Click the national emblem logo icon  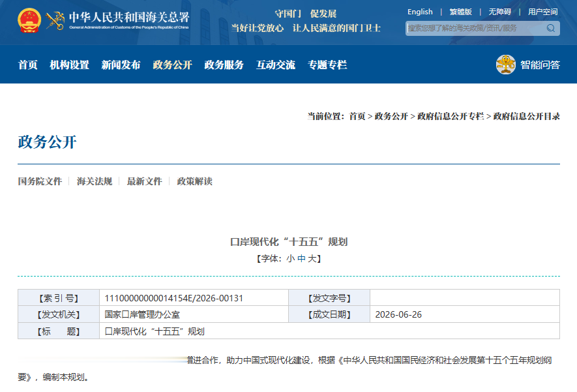point(29,21)
